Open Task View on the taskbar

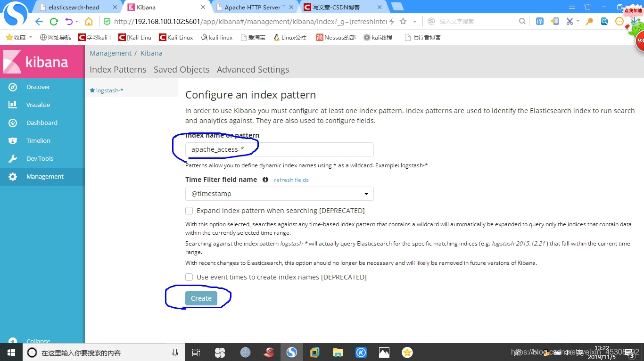(196, 352)
